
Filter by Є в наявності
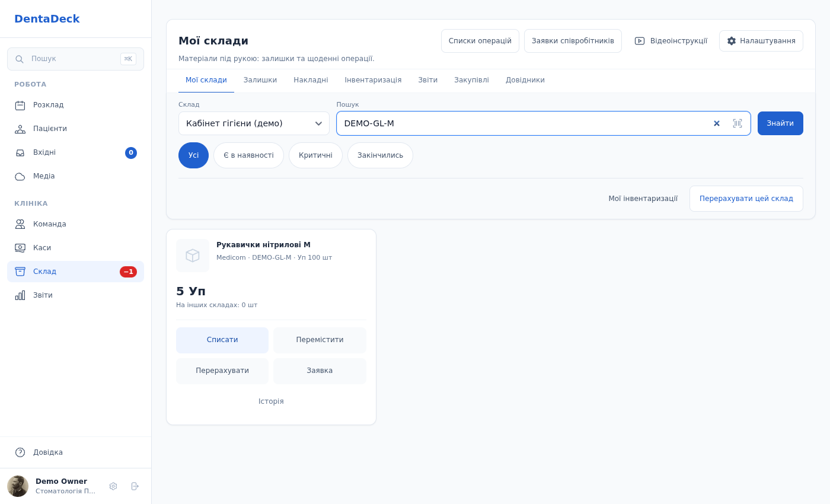[x=248, y=155]
